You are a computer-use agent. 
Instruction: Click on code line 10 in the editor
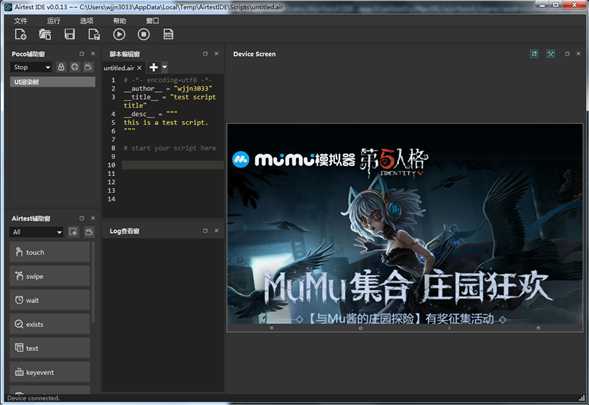point(172,165)
